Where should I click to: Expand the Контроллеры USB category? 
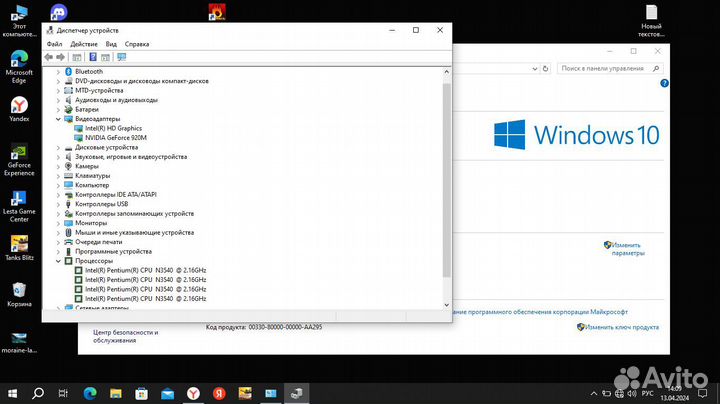(58, 204)
